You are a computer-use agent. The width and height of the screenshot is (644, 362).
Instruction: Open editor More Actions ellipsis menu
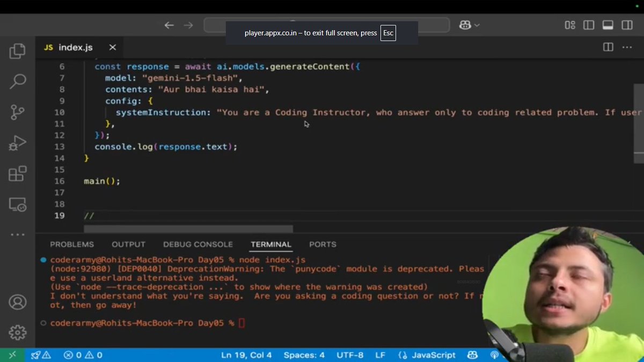[x=627, y=47]
